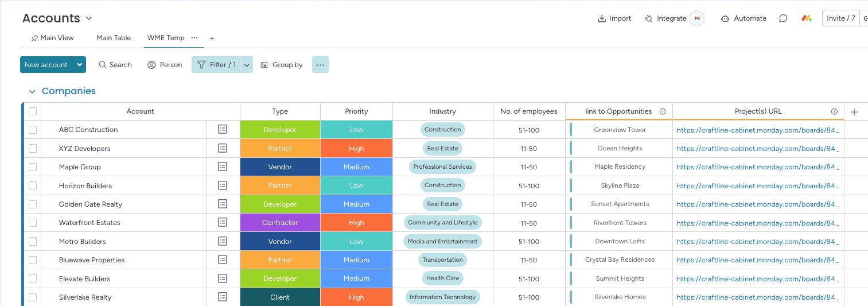Check the Horizon Builders row checkbox

point(33,185)
